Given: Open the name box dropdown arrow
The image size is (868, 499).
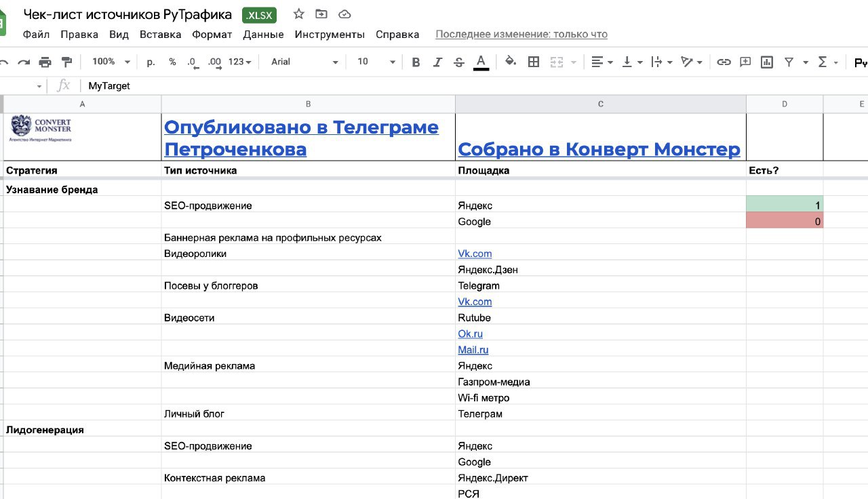Looking at the screenshot, I should pyautogui.click(x=39, y=86).
